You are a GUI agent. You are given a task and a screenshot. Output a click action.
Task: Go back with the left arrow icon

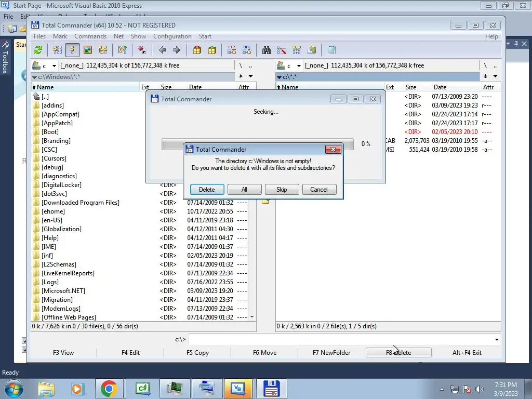[162, 50]
